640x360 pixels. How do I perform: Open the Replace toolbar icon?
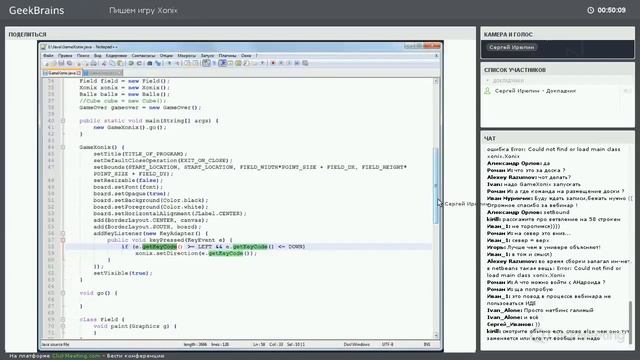pyautogui.click(x=158, y=63)
